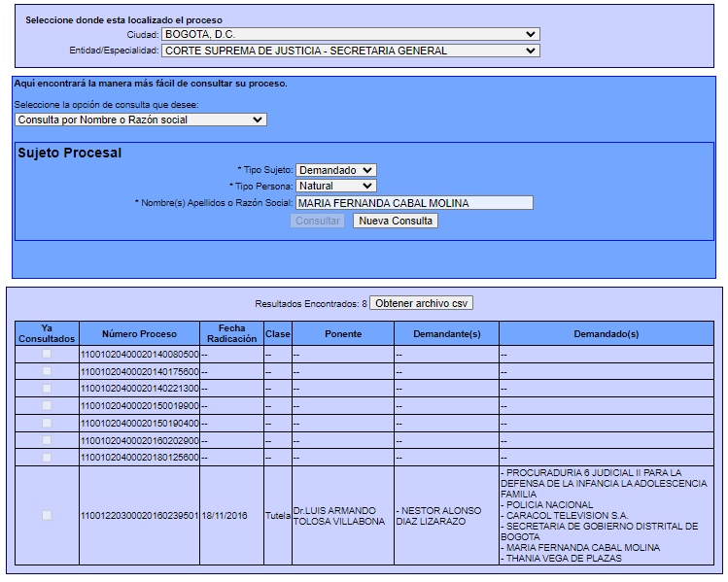Check the box for process 11001020400020140221300
Screen dimensions: 728x582
pos(47,389)
